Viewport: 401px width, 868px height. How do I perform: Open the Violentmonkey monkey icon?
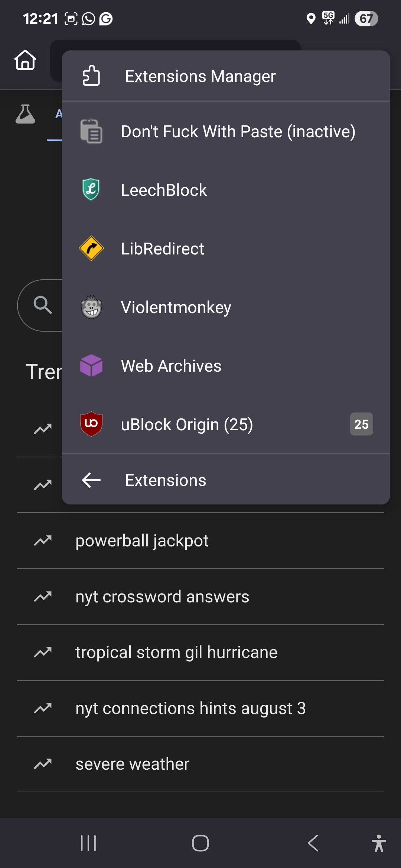[91, 307]
